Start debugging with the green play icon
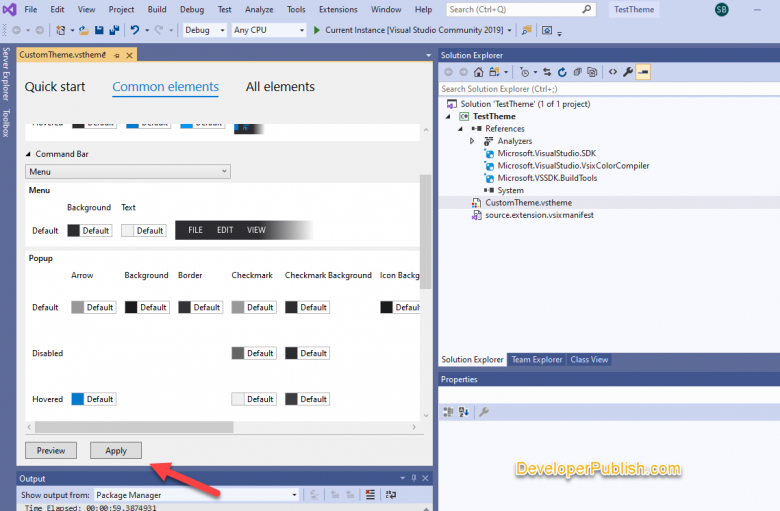The height and width of the screenshot is (511, 780). pos(316,30)
